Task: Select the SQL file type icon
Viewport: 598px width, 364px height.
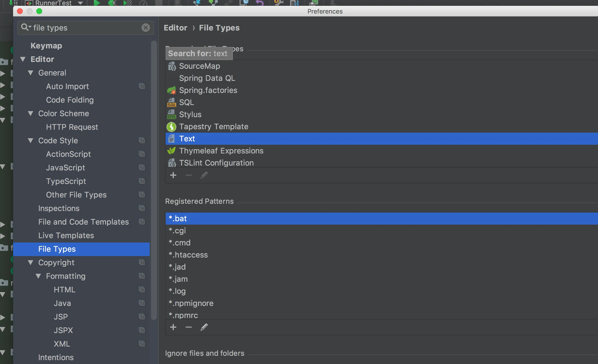Action: 171,102
